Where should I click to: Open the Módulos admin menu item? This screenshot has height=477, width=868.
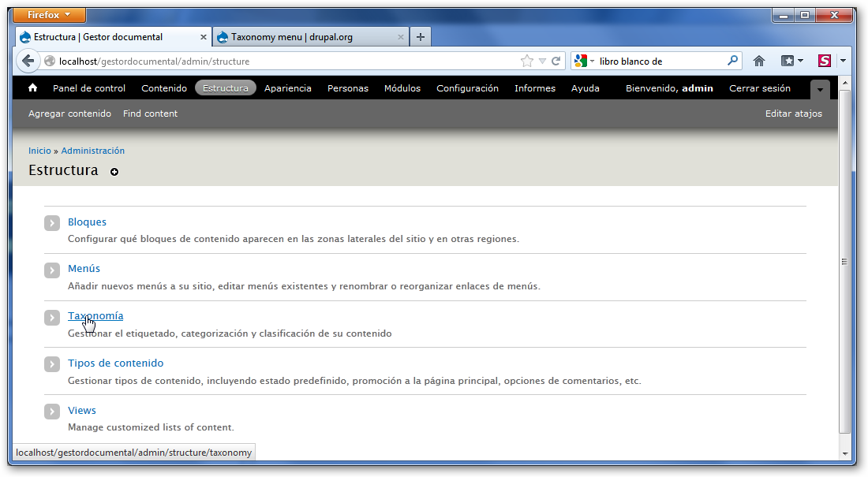point(402,88)
